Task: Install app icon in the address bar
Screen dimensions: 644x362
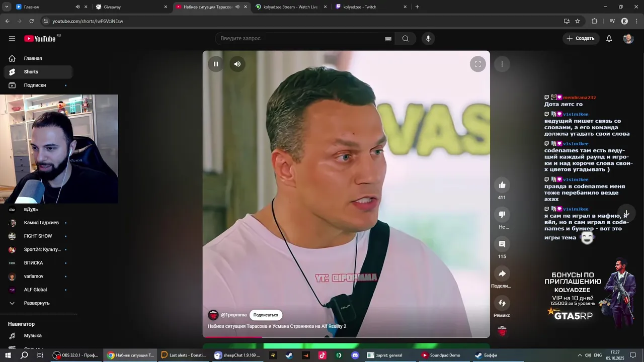Action: point(567,21)
